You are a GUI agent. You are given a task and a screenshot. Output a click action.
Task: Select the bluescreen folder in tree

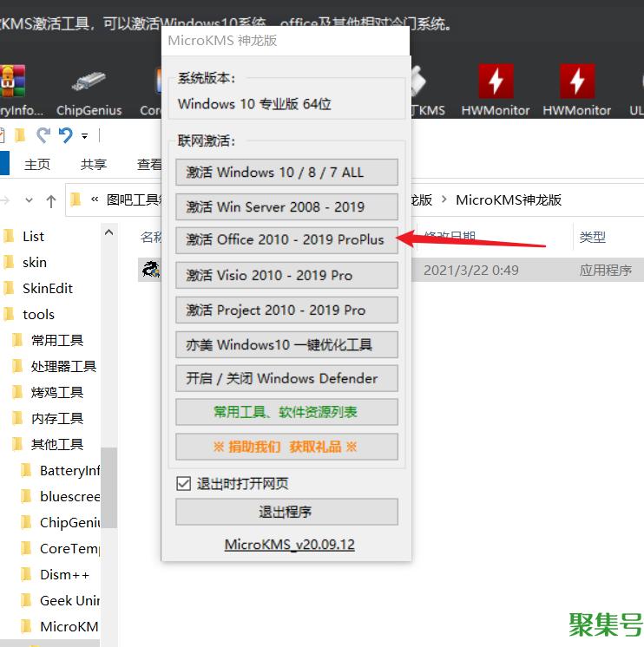69,496
